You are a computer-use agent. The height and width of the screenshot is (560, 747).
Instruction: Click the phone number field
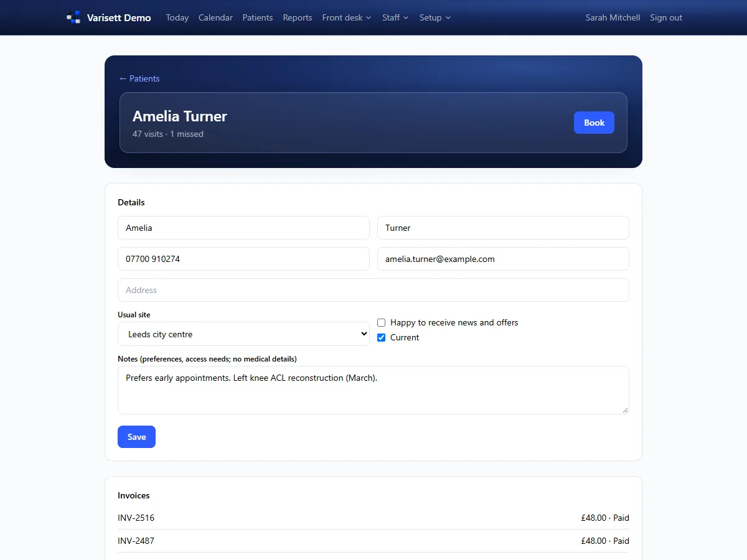click(243, 259)
